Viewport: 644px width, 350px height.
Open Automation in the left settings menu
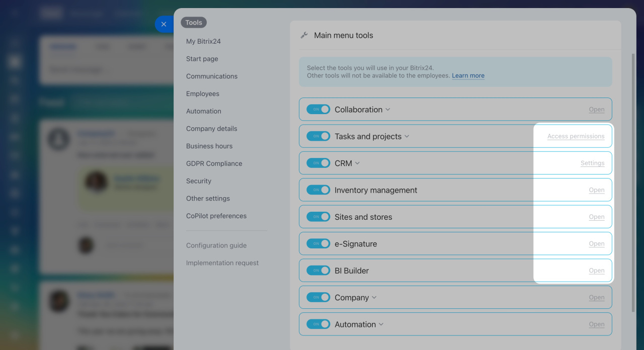[x=204, y=111]
